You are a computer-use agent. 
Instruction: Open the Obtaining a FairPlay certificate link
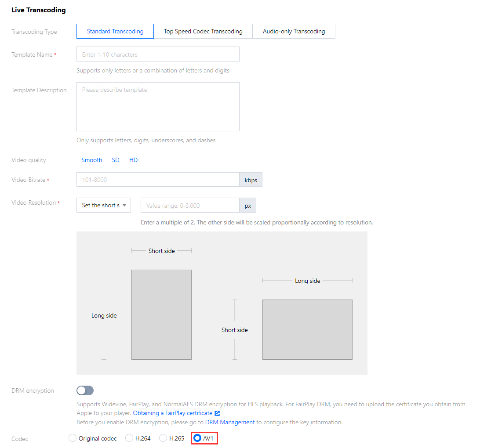point(173,413)
